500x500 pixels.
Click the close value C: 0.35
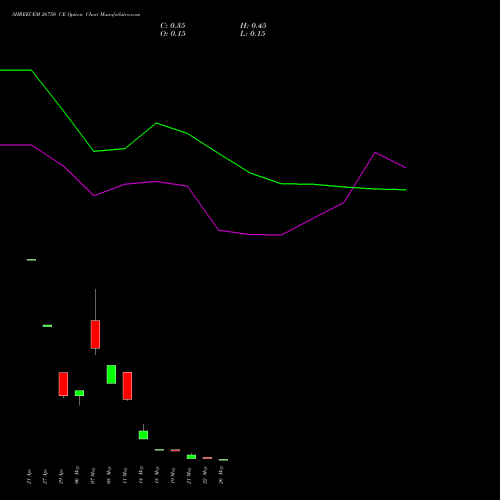[x=173, y=26]
